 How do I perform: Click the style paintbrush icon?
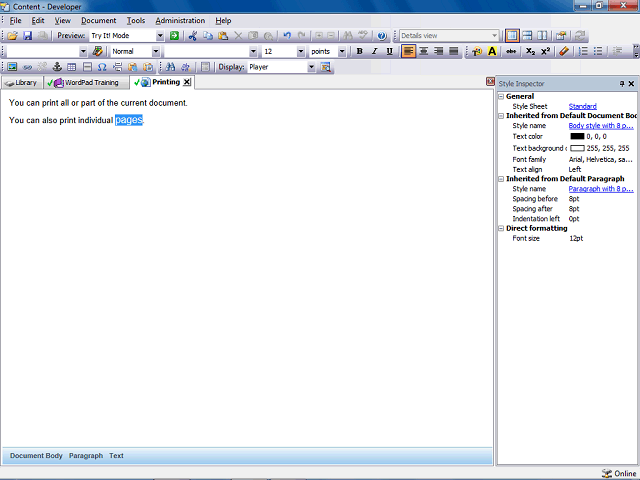coord(98,51)
